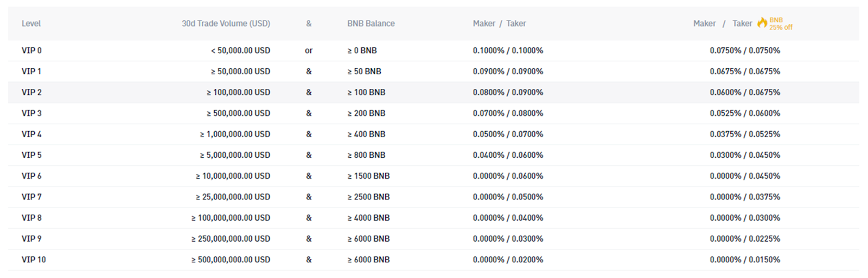The width and height of the screenshot is (868, 278).
Task: Click the ≥ 1500 BNB balance cell
Action: pos(368,176)
